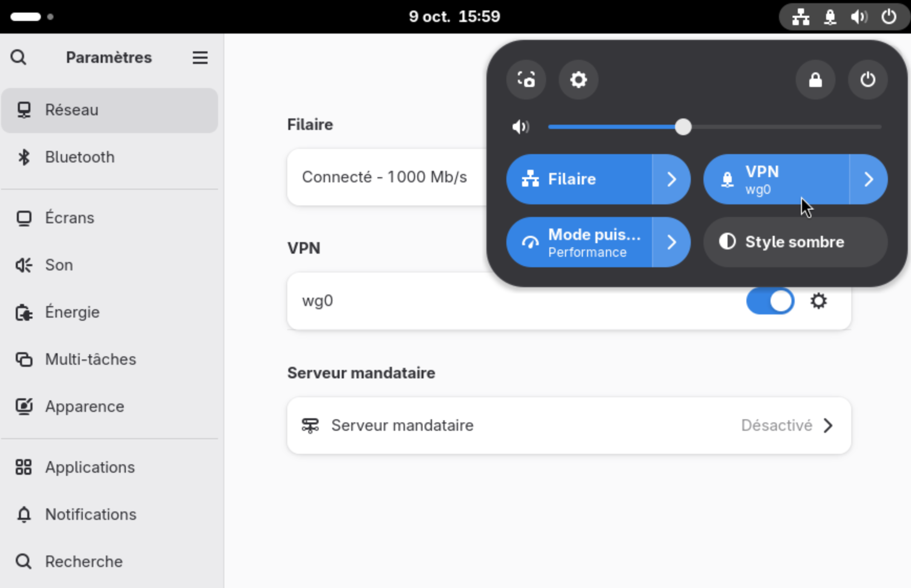911x588 pixels.
Task: Click the volume slider track
Action: (x=781, y=127)
